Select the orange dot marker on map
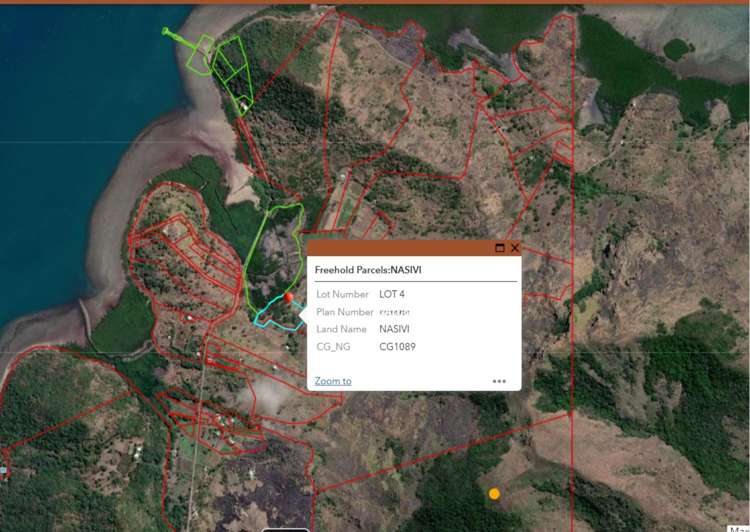750x532 pixels. (494, 493)
